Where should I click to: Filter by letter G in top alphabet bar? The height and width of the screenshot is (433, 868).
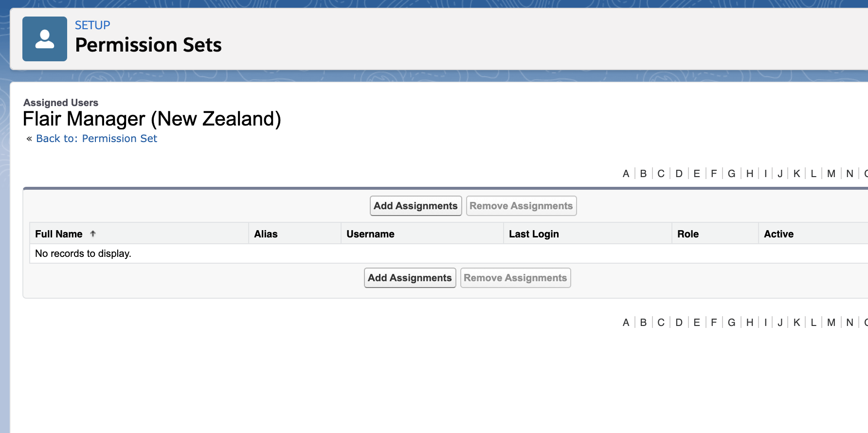click(x=731, y=174)
